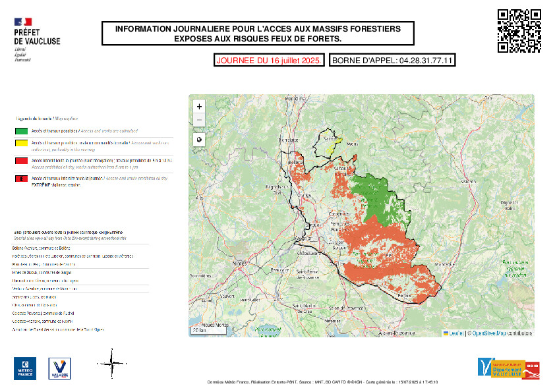
Task: Click the "Nîmes" label on the map
Action: pyautogui.click(x=239, y=264)
